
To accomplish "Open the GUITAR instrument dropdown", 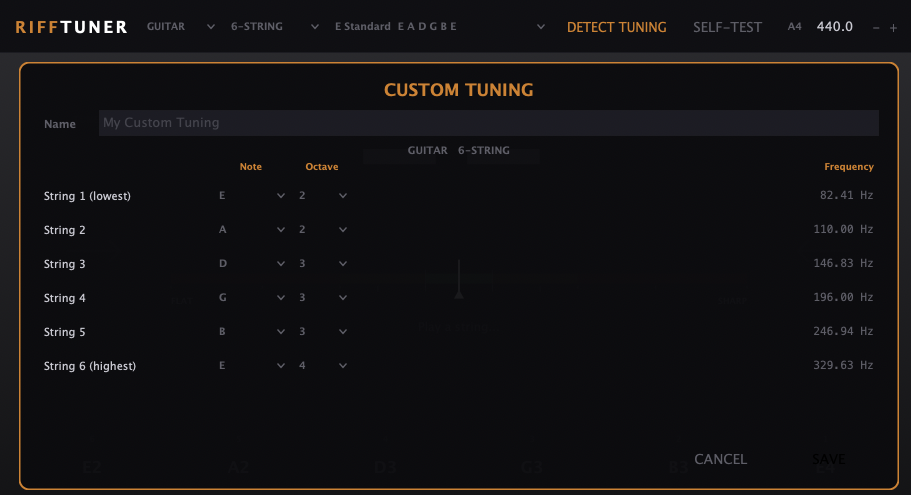I will click(x=181, y=27).
